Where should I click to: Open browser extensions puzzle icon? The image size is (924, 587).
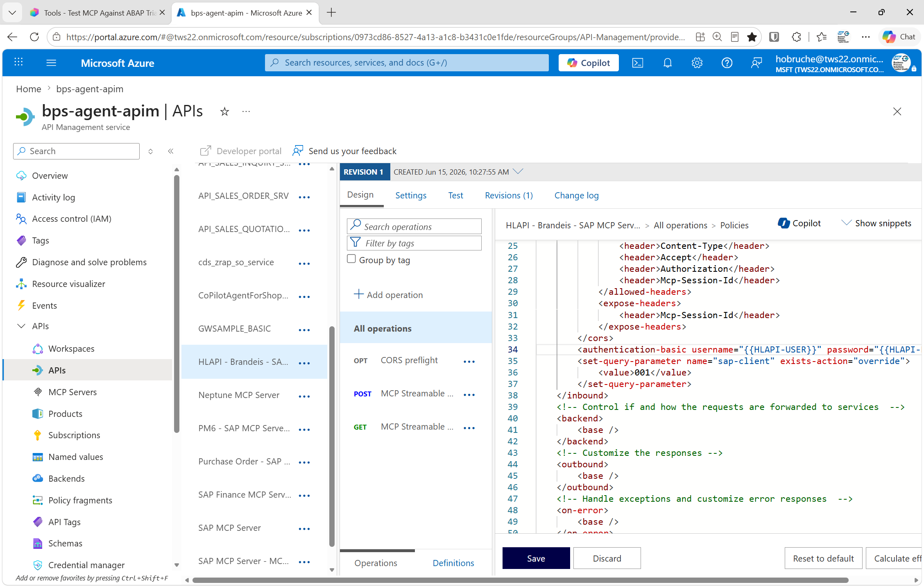[x=796, y=37]
